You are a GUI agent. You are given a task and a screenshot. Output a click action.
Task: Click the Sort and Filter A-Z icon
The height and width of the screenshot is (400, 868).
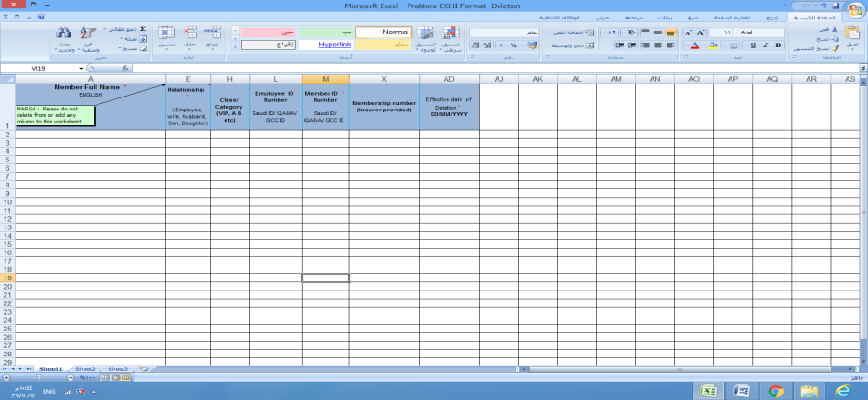tap(87, 32)
